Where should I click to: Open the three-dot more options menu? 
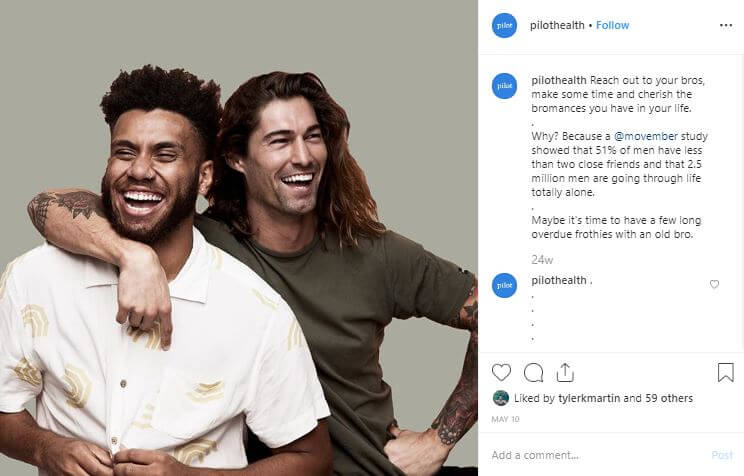tap(725, 25)
